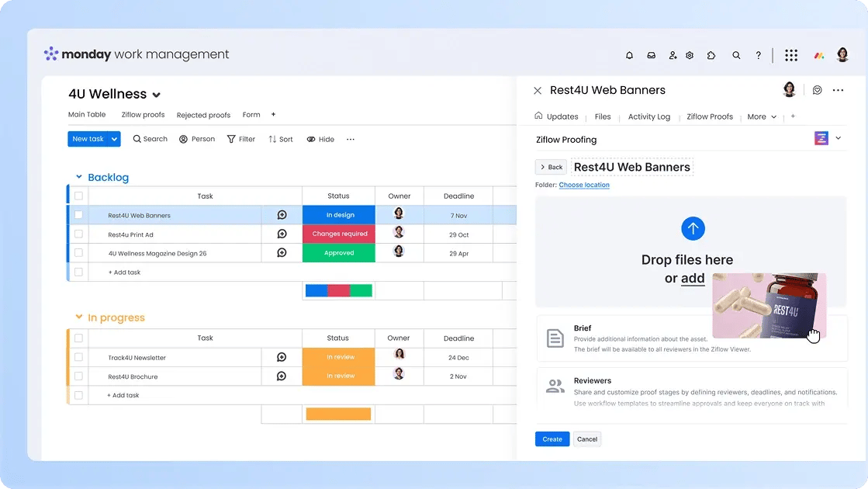Check the Rest4u Print Ad row checkbox
This screenshot has width=868, height=489.
pos(78,234)
